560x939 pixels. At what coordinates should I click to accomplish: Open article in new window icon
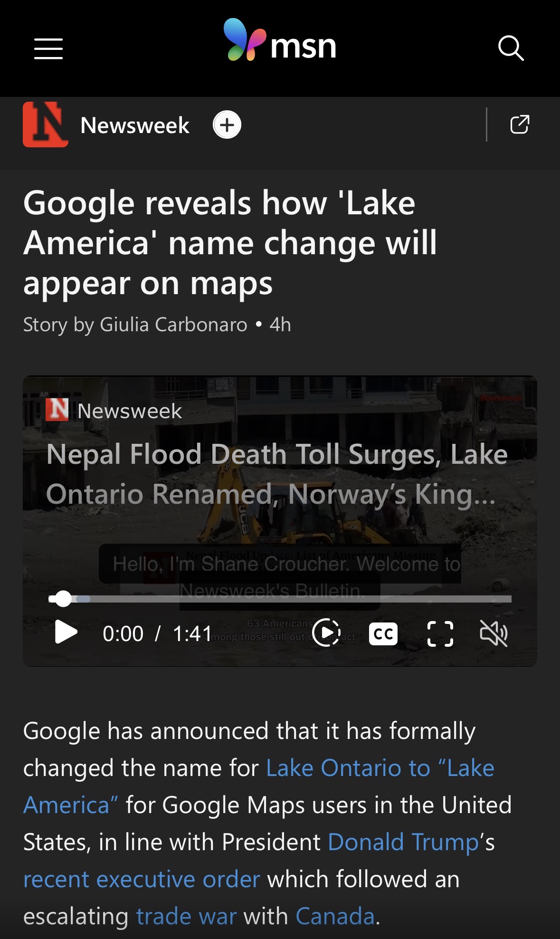(x=520, y=125)
